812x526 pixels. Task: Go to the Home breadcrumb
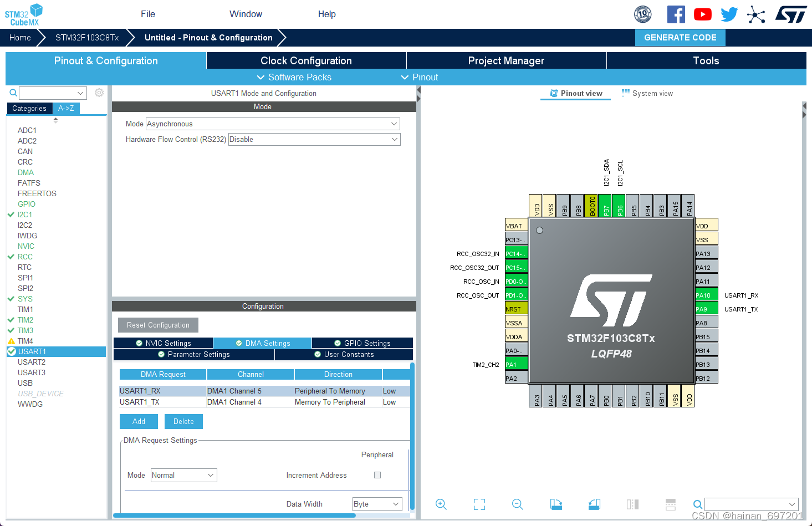[x=20, y=37]
